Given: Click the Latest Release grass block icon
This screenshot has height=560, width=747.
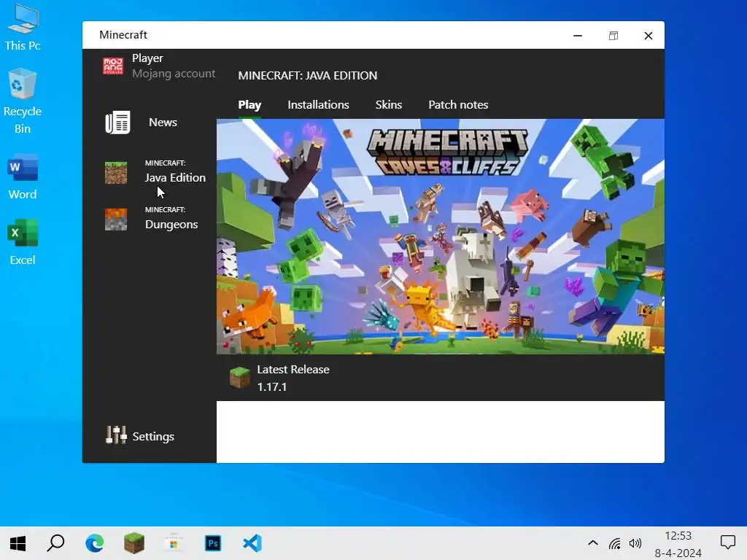Looking at the screenshot, I should [239, 378].
